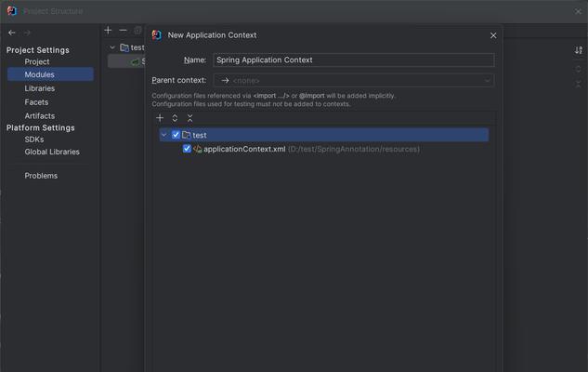Click the Platform Settings heading
The width and height of the screenshot is (588, 372).
tap(41, 127)
